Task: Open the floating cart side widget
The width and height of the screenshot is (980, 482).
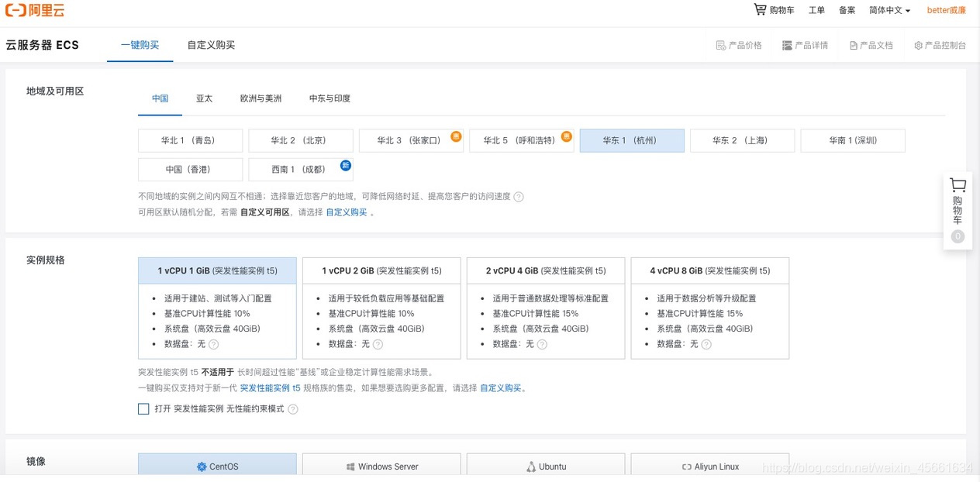Action: (x=958, y=210)
